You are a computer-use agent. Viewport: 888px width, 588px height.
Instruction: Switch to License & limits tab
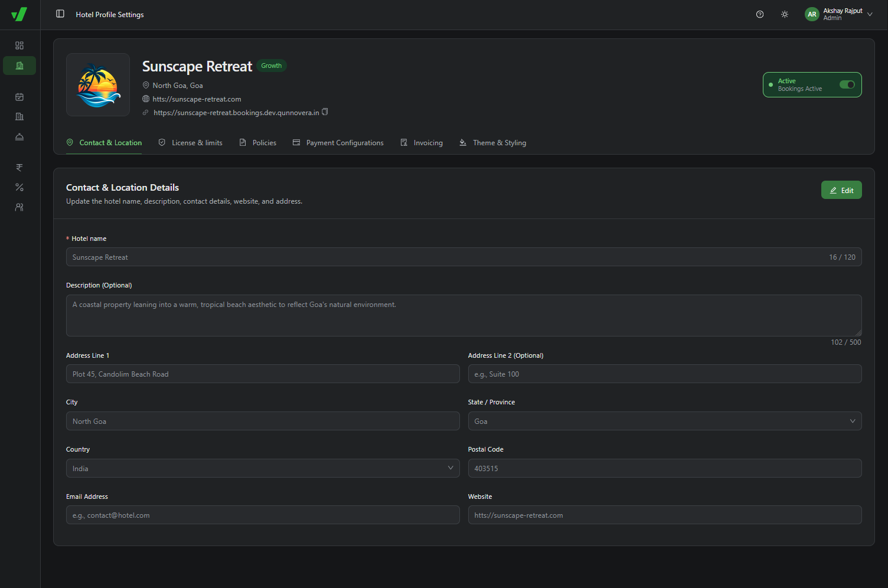click(190, 143)
